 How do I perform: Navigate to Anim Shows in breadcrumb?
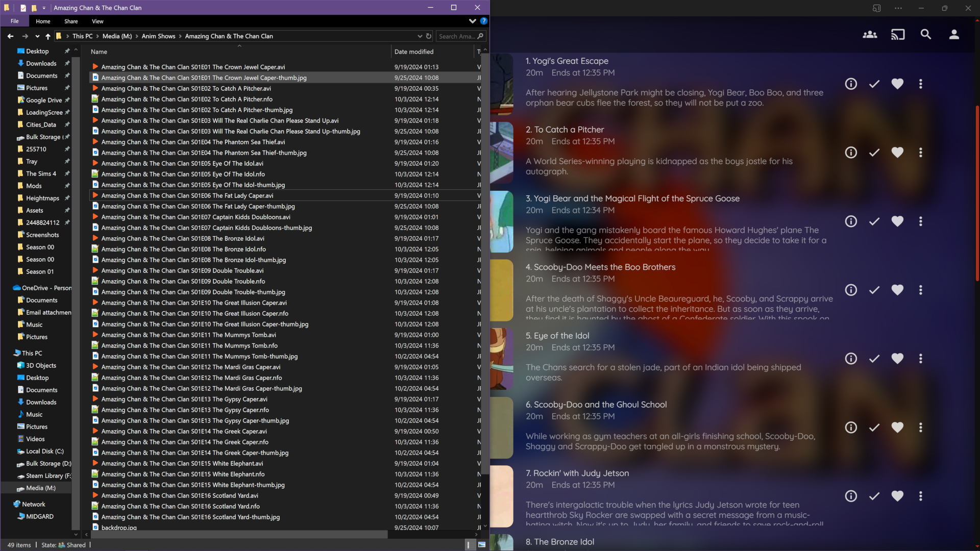158,36
